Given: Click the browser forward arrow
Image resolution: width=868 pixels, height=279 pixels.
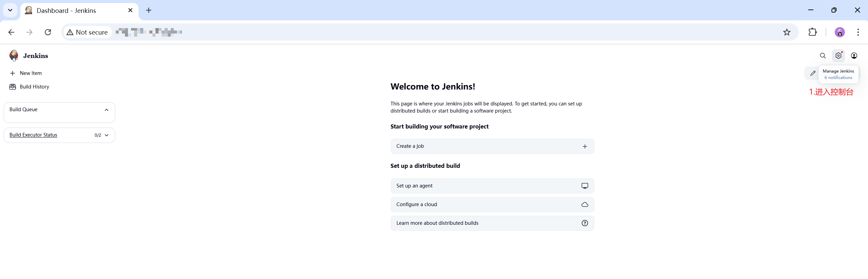Looking at the screenshot, I should tap(30, 32).
